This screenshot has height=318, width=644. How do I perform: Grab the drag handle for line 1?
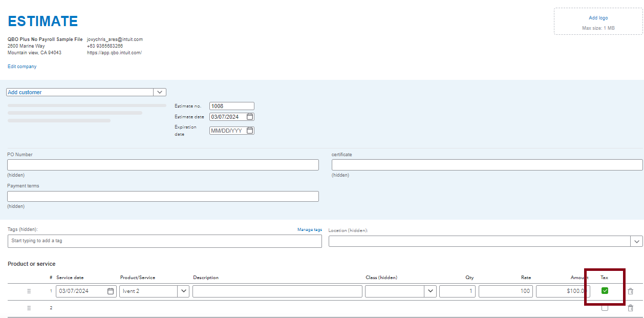click(x=29, y=291)
